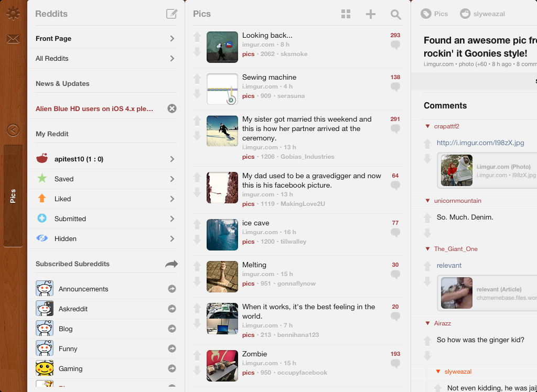
Task: Collapse crapattf2 comment thread
Action: [x=427, y=126]
